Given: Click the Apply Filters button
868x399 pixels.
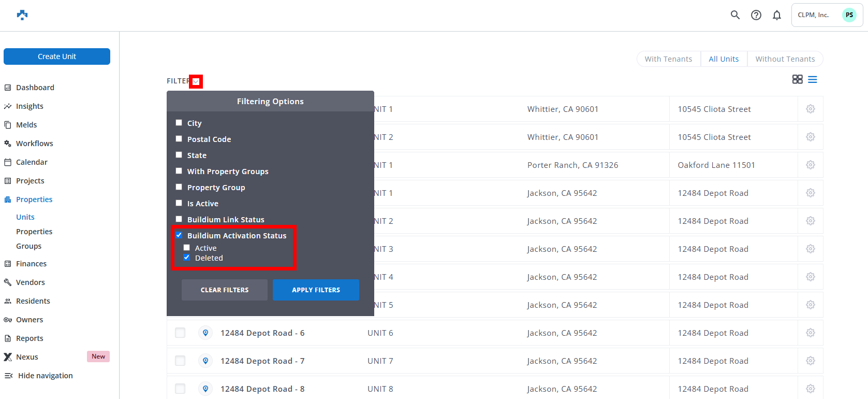Looking at the screenshot, I should [316, 290].
